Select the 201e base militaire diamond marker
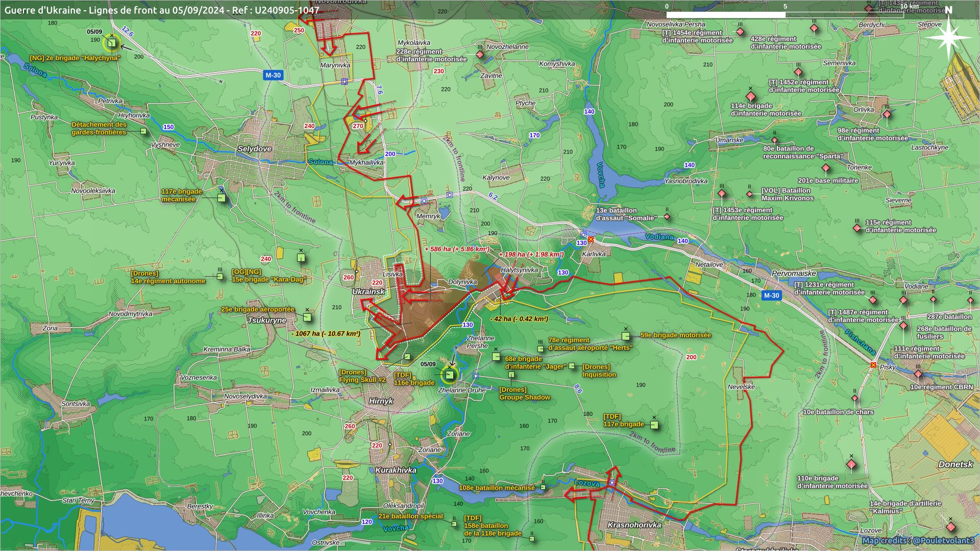Screen dimensions: 980x551 pyautogui.click(x=826, y=168)
